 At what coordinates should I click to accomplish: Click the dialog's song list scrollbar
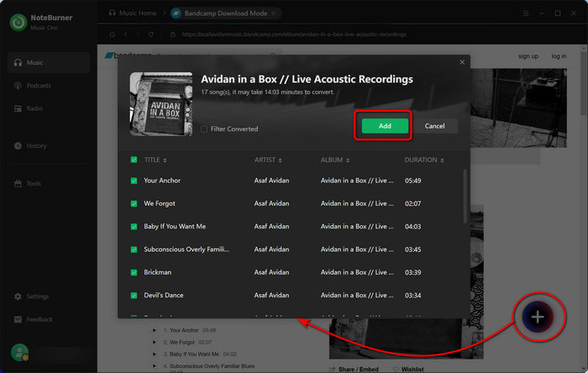465,196
